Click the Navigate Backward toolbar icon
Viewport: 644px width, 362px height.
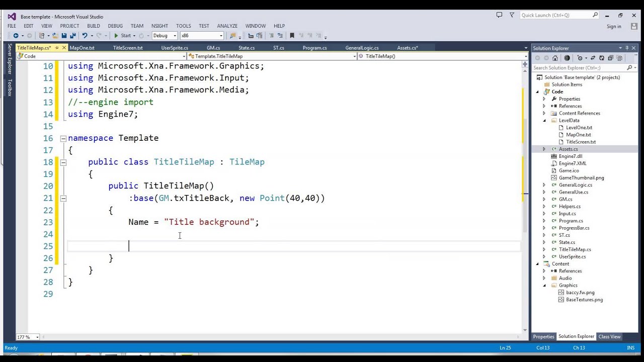coord(16,36)
